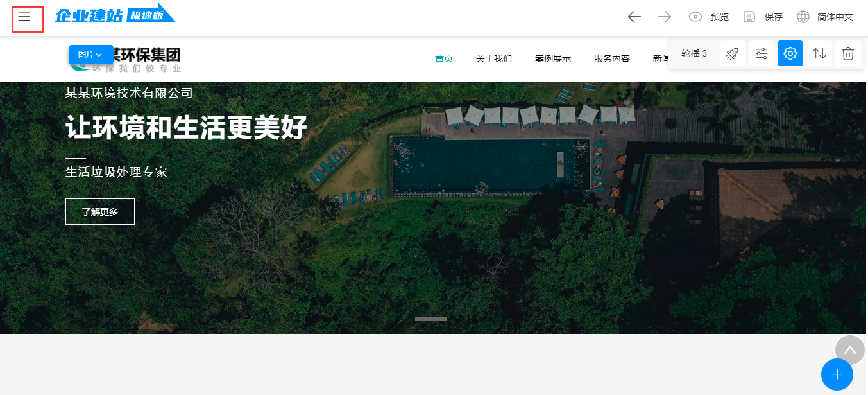Open carousel gear settings

tap(790, 54)
